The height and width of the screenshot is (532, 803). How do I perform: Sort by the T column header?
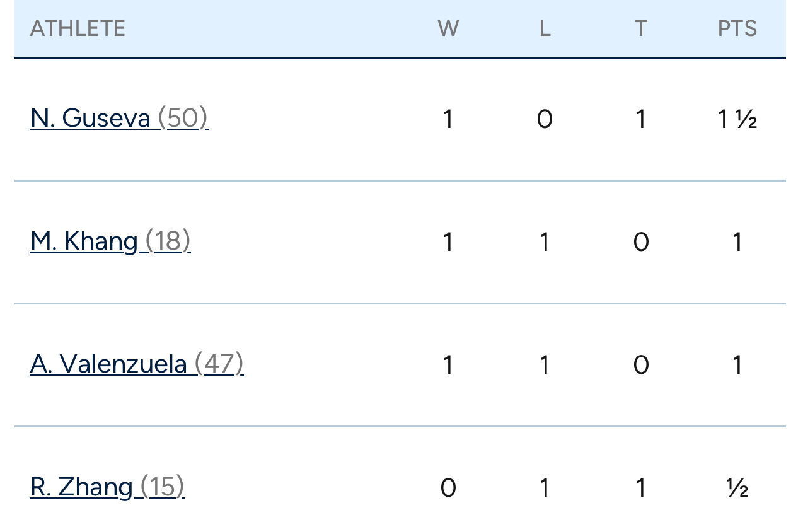tap(641, 28)
